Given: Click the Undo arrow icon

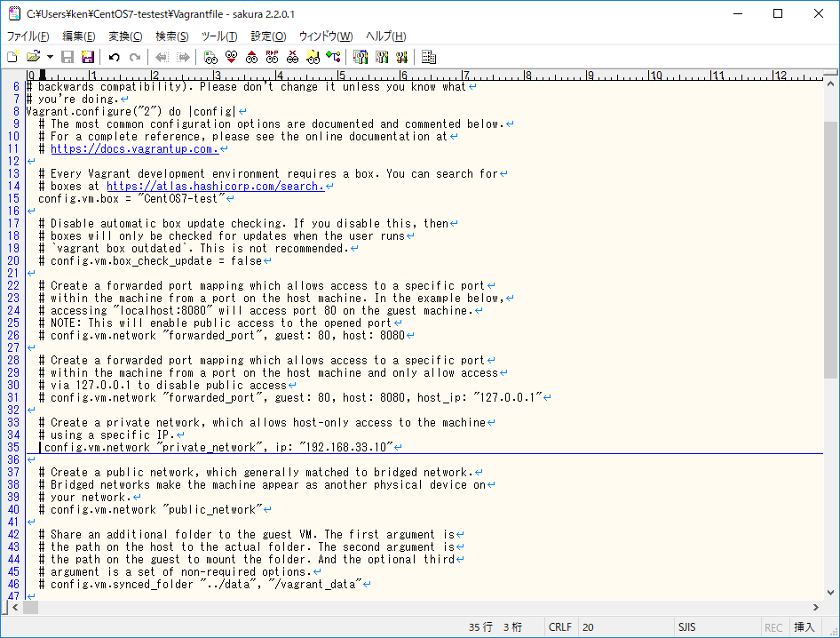Looking at the screenshot, I should pyautogui.click(x=114, y=57).
